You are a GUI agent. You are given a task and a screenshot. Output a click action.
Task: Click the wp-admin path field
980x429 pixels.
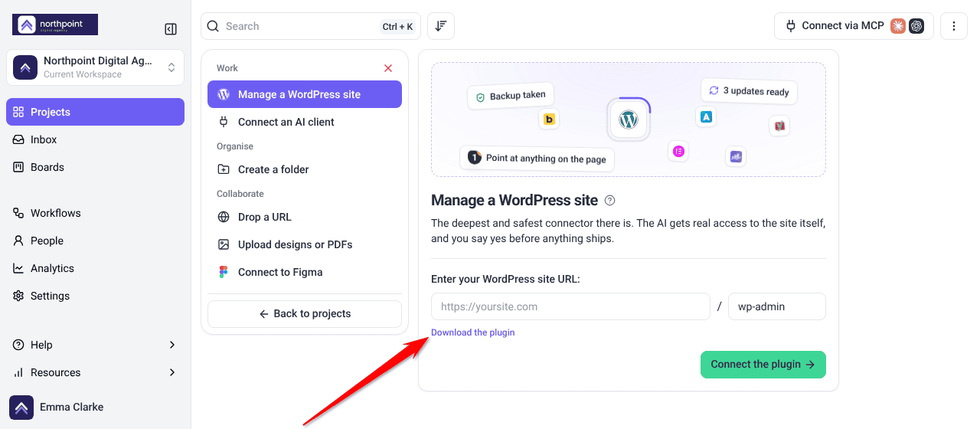[777, 306]
